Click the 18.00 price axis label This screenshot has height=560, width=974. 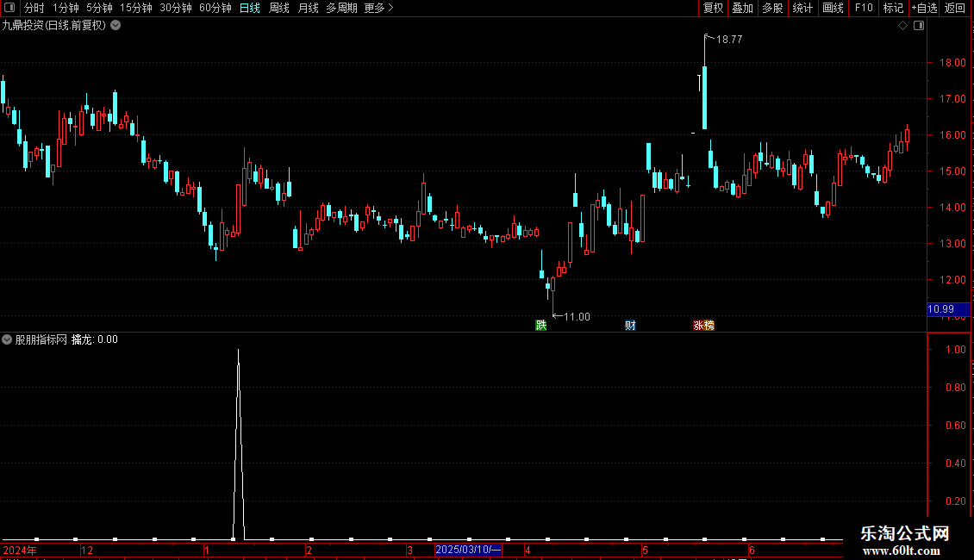pos(952,63)
